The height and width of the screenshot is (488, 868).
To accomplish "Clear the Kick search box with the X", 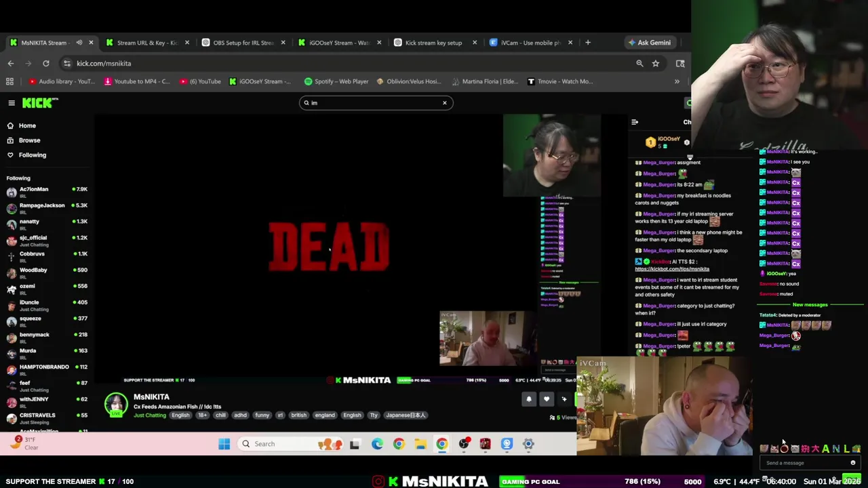I will tap(445, 103).
